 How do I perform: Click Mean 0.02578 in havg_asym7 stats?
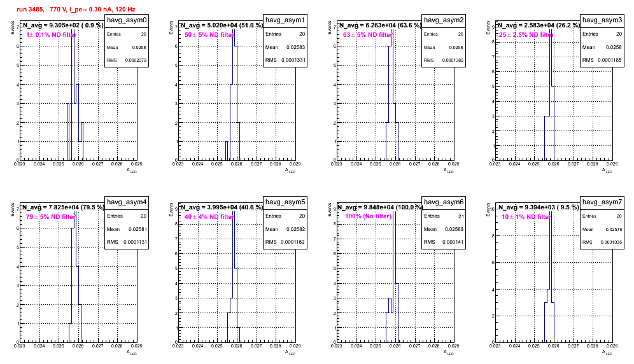602,229
